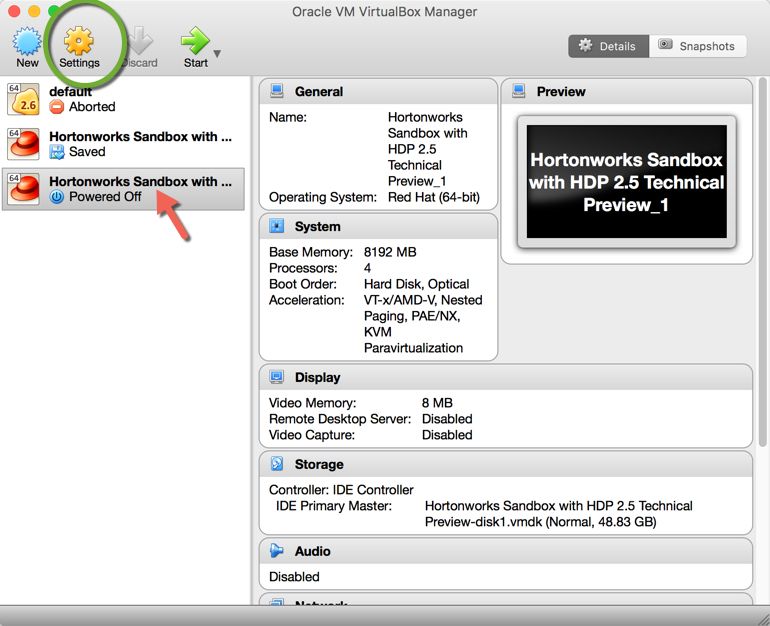The image size is (770, 626).
Task: Switch to Details view
Action: click(x=608, y=46)
